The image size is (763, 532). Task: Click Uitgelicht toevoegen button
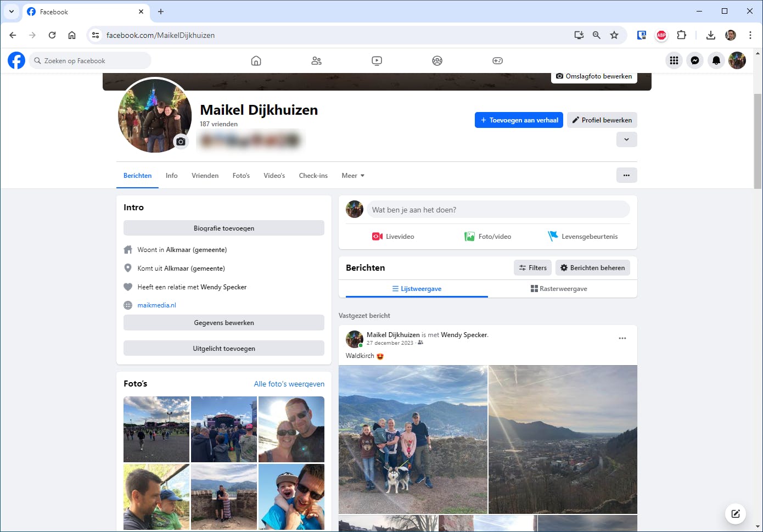pos(224,349)
